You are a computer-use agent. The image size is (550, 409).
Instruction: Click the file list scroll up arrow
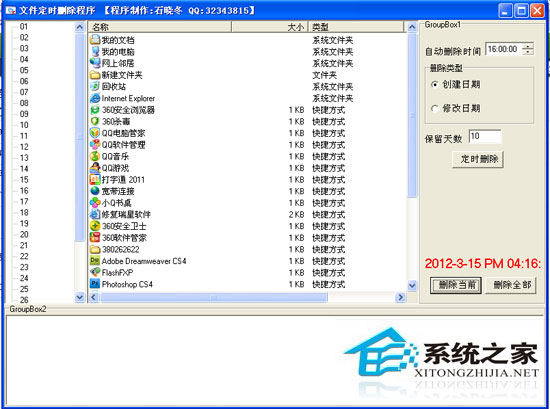pos(412,27)
